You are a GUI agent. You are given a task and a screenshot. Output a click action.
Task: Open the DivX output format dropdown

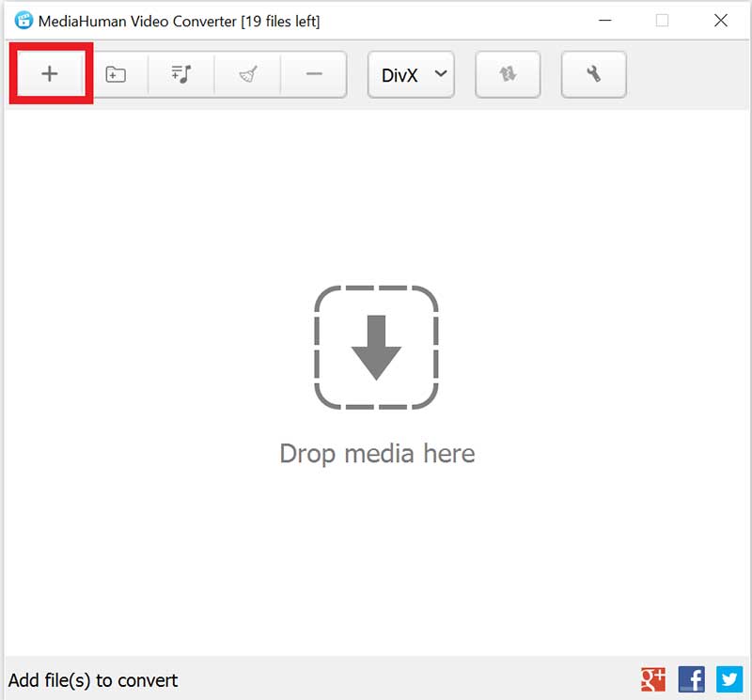click(x=406, y=74)
